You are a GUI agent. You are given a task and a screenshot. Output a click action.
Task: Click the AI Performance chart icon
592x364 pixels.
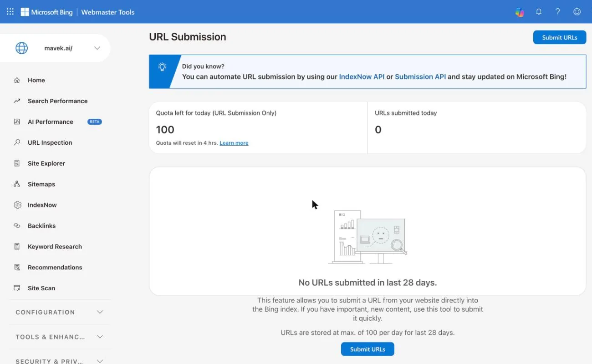[x=17, y=122]
